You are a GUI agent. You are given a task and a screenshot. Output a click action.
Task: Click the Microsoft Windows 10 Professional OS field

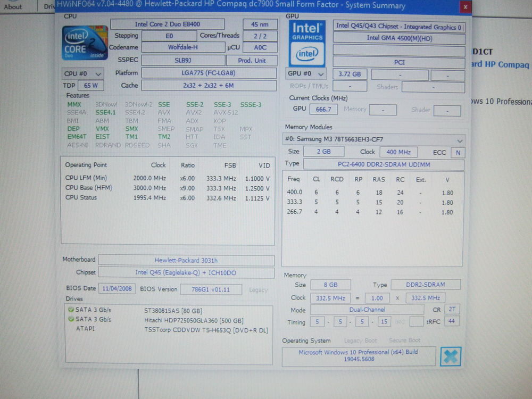click(359, 355)
